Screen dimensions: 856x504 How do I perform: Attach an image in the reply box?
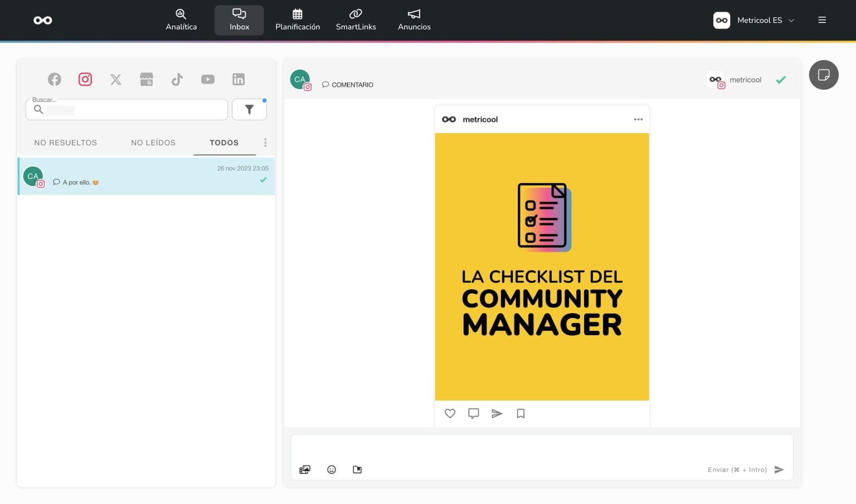coord(305,469)
